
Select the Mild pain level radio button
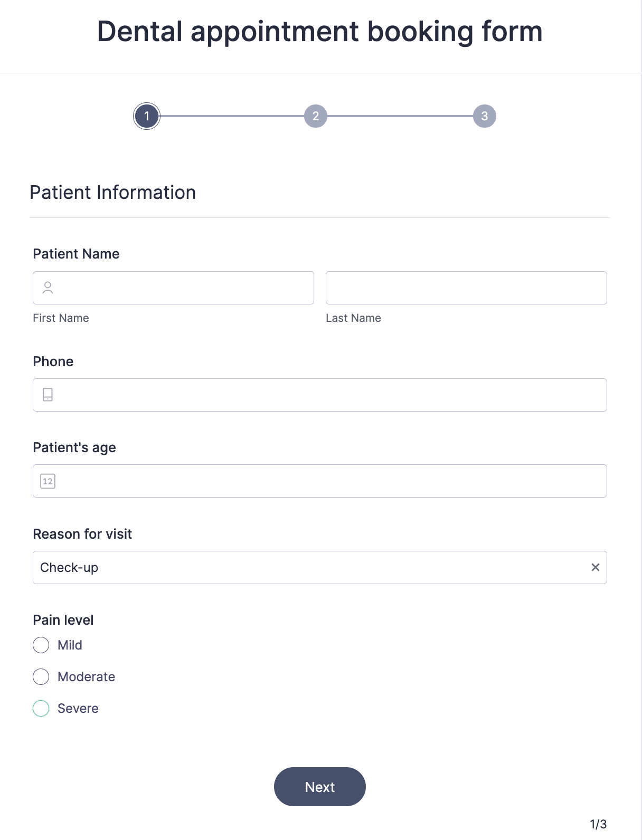click(x=41, y=645)
